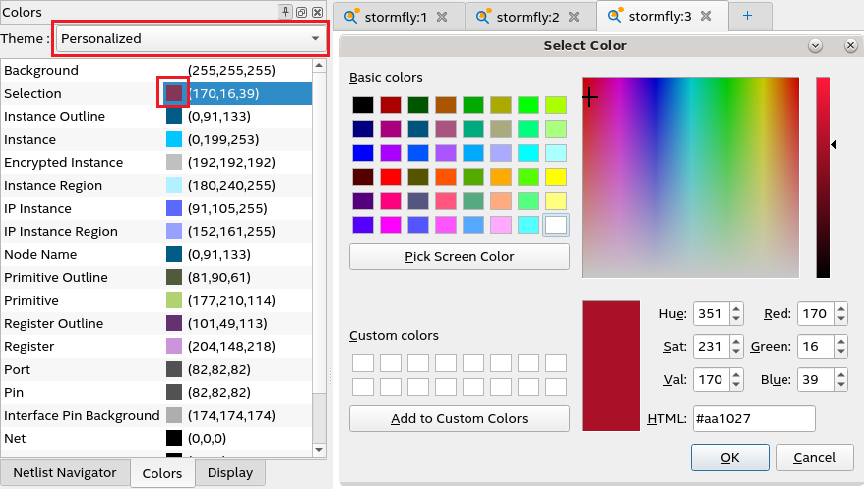Pick the black basic color
Screen dimensions: 864x489
(x=363, y=105)
